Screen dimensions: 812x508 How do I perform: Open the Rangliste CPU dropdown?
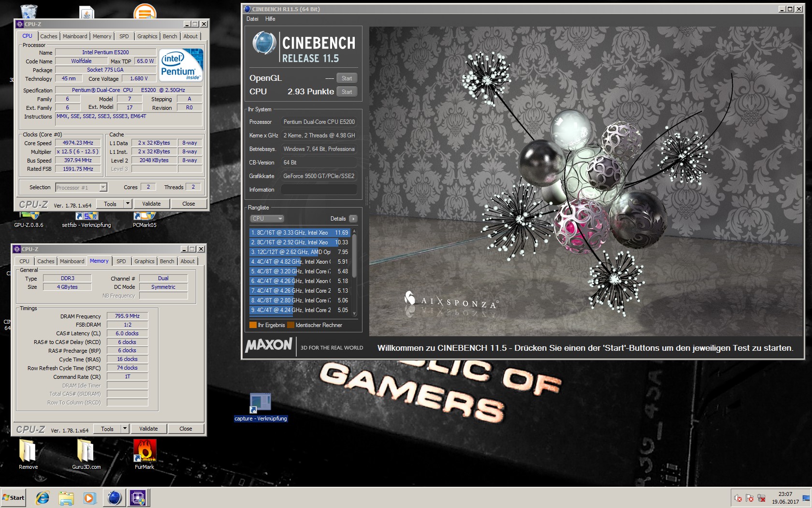pyautogui.click(x=267, y=219)
